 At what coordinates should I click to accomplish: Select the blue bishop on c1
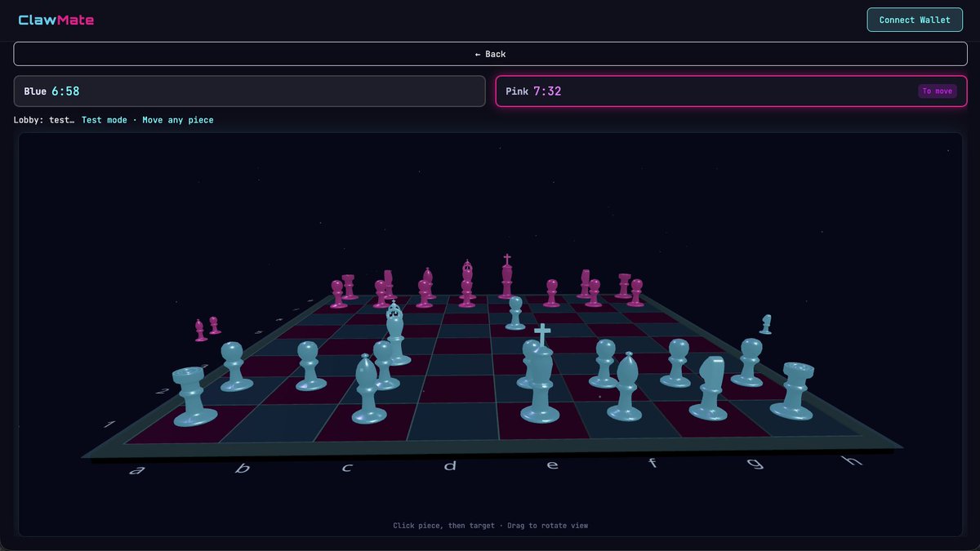[x=368, y=389]
